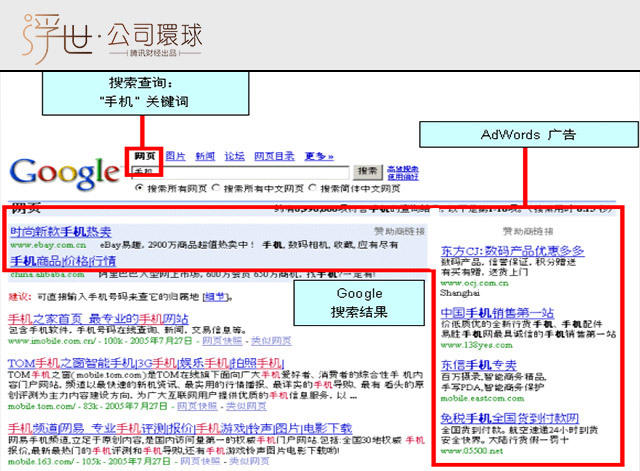This screenshot has height=471, width=640.
Task: Switch to the 图片 search tab
Action: tap(175, 156)
